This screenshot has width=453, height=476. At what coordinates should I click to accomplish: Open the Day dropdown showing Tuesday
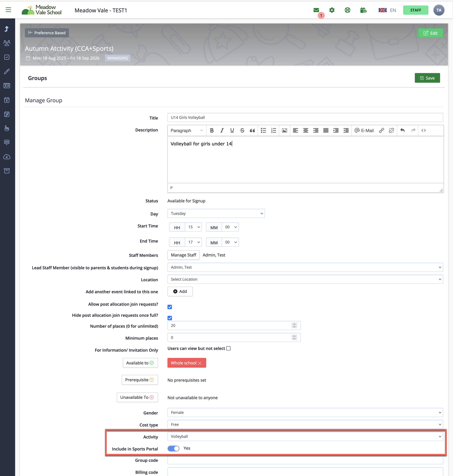point(216,213)
